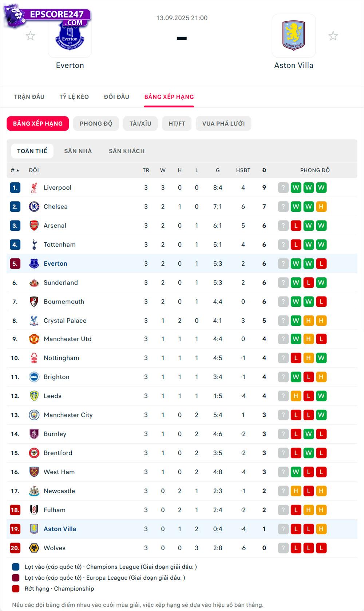Select the PHONG ĐỘ filter button
The height and width of the screenshot is (611, 364).
tap(96, 124)
